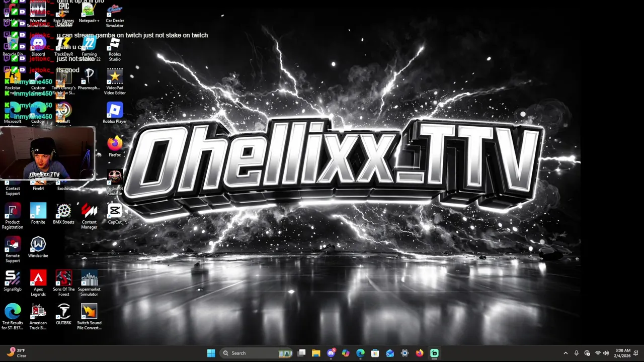Open volume speaker tray icon
644x362 pixels.
point(606,353)
